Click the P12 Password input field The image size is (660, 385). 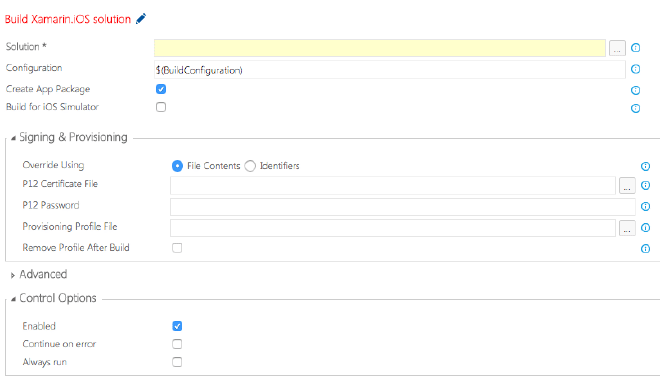tap(403, 207)
